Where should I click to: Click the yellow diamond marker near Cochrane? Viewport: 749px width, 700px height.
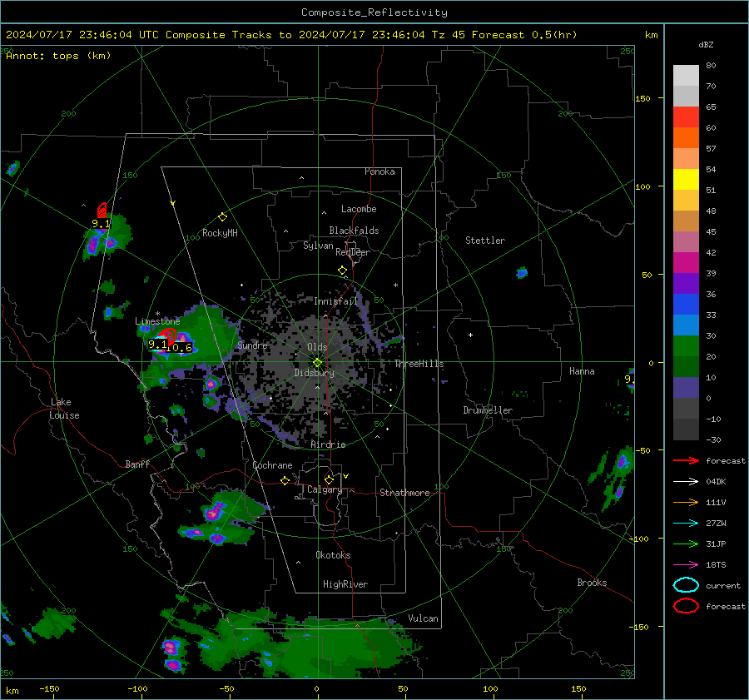[x=285, y=480]
